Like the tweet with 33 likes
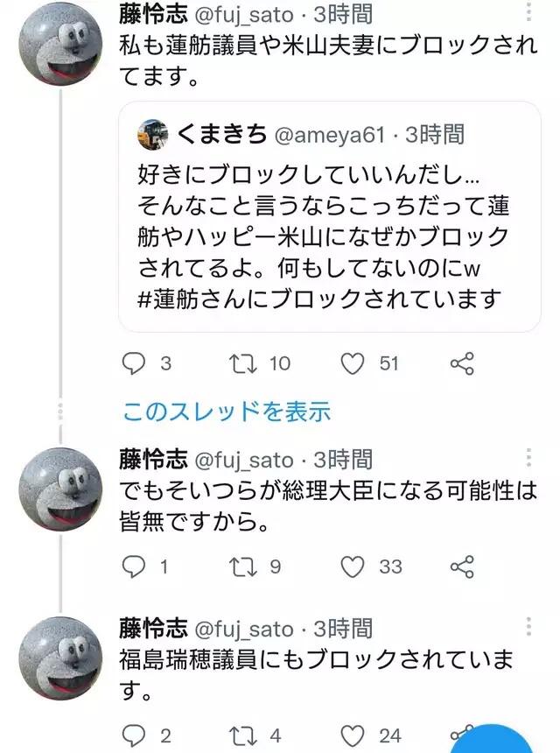The width and height of the screenshot is (560, 753). pos(353,567)
